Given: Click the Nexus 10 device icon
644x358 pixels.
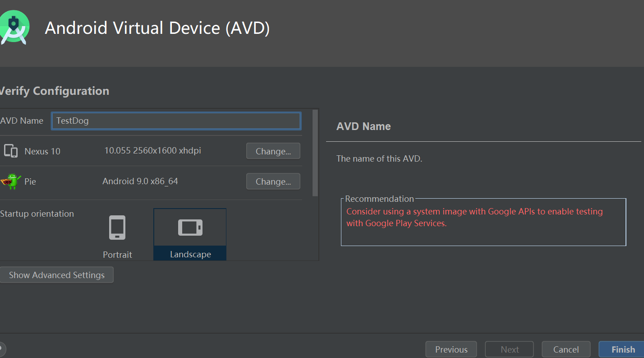Looking at the screenshot, I should pyautogui.click(x=10, y=151).
